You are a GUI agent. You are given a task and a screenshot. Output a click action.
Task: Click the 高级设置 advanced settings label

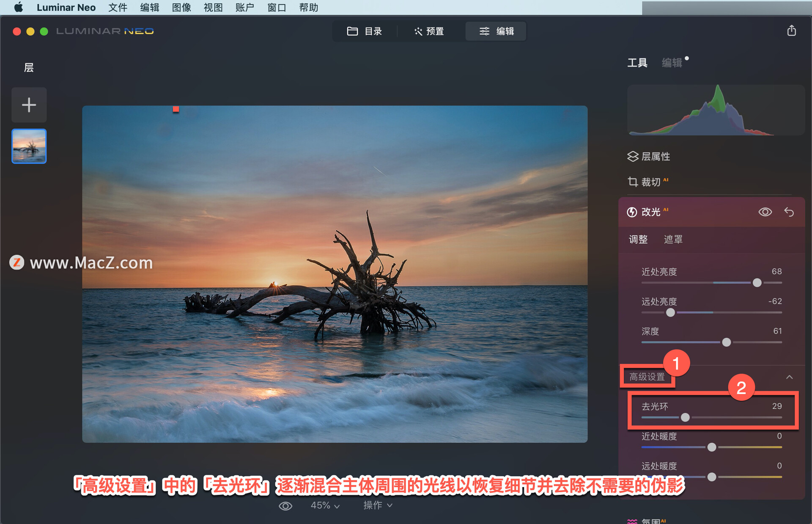coord(647,377)
